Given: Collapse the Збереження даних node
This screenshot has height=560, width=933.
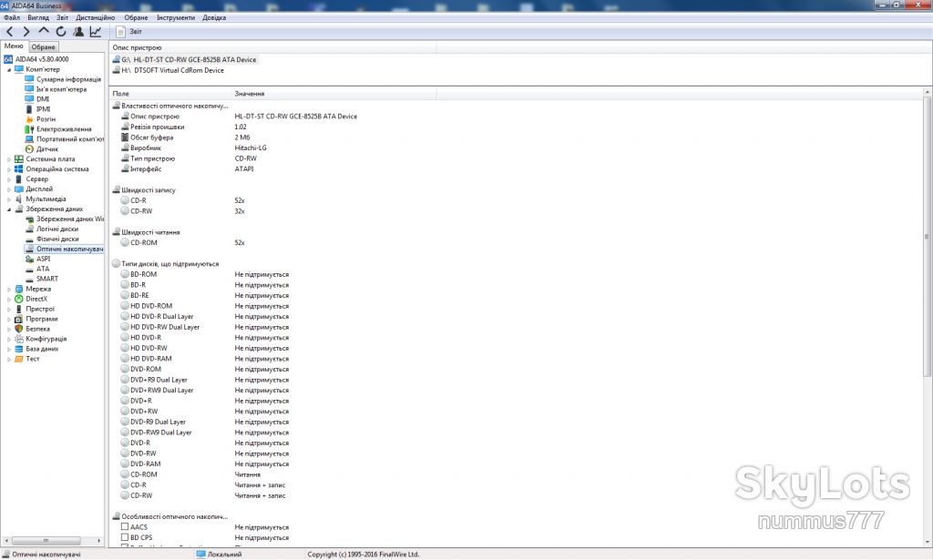Looking at the screenshot, I should pyautogui.click(x=9, y=209).
